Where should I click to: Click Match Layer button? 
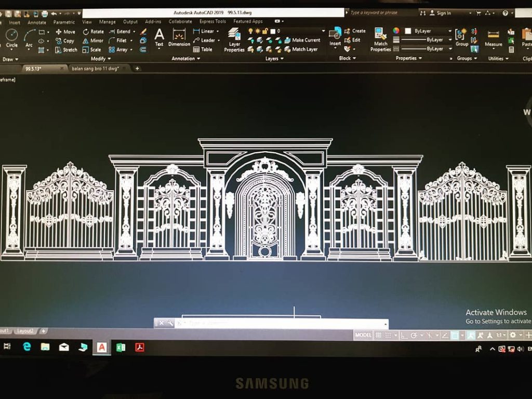coord(301,49)
